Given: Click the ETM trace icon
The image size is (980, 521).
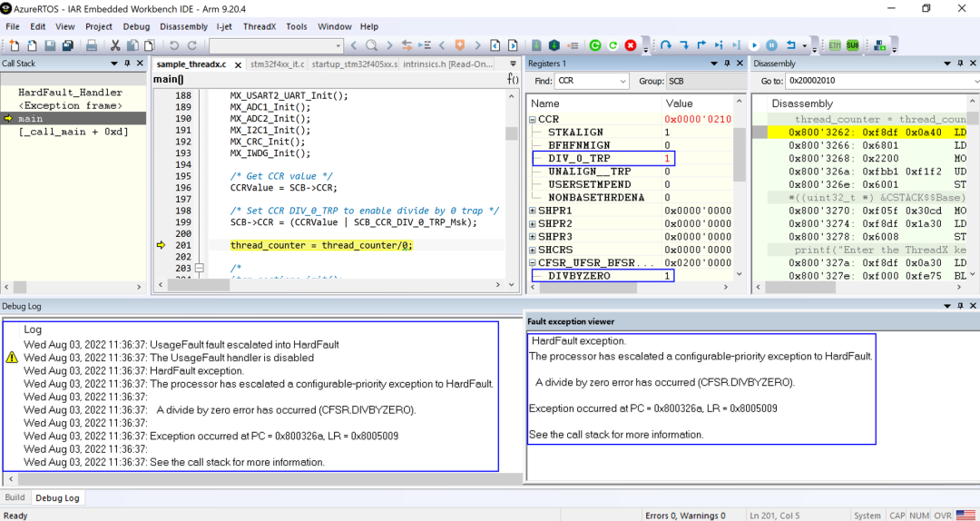Looking at the screenshot, I should click(835, 45).
